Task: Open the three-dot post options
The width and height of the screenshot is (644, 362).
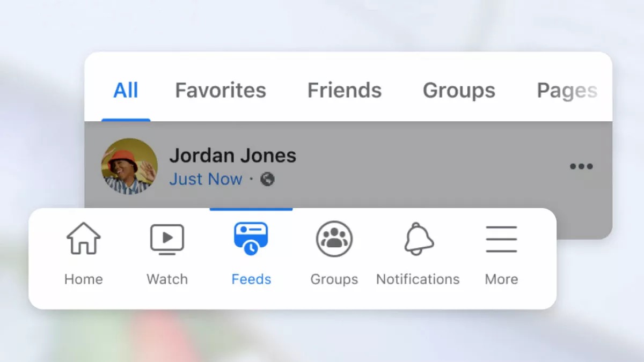Action: tap(581, 166)
